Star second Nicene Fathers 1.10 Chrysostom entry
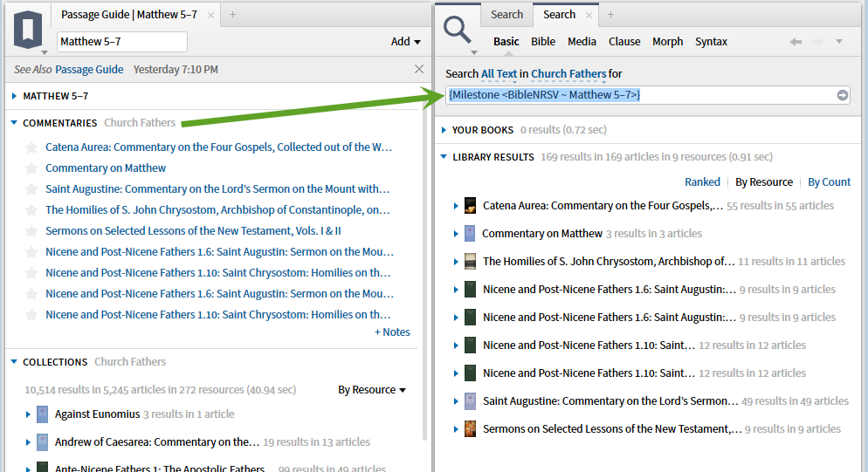This screenshot has width=868, height=472. point(31,315)
